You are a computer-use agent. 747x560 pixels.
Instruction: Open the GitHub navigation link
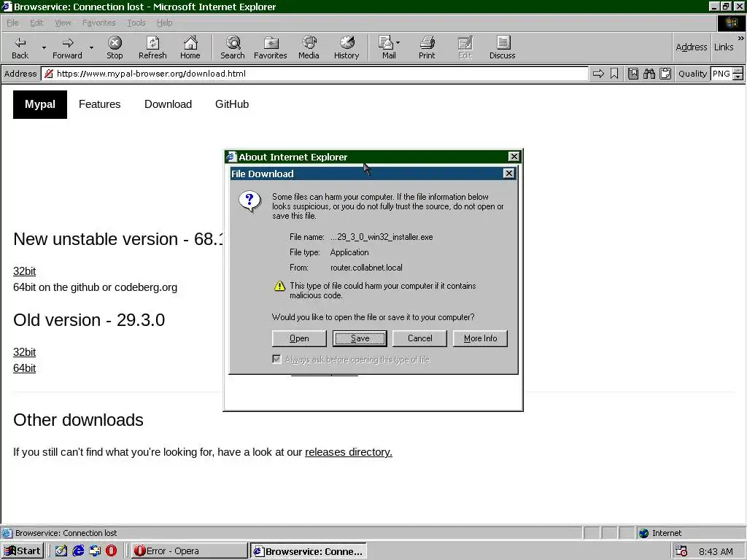(x=232, y=104)
